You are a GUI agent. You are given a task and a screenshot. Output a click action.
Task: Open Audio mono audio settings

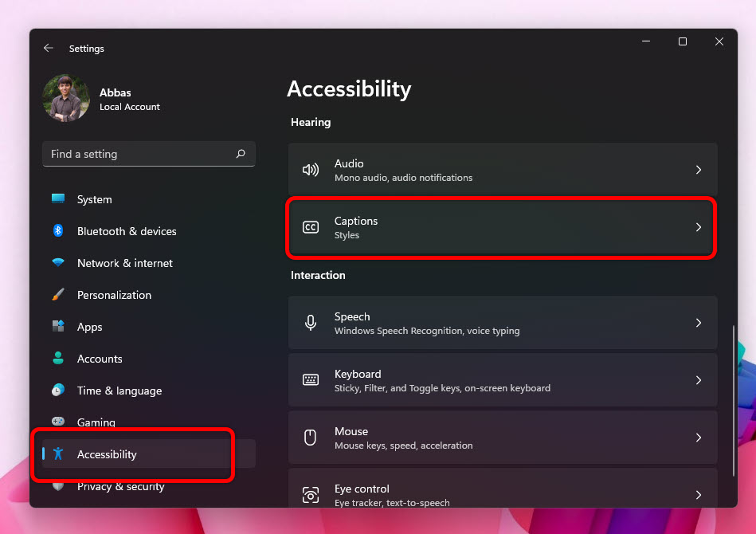(503, 169)
